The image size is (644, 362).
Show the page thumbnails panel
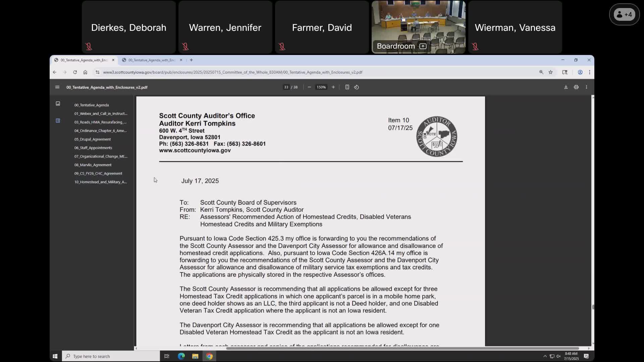click(58, 104)
